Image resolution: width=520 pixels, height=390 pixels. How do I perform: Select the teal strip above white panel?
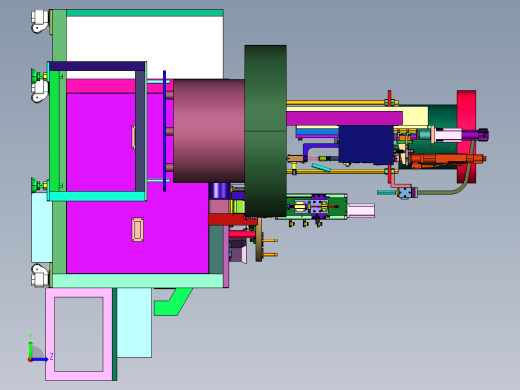coord(145,13)
